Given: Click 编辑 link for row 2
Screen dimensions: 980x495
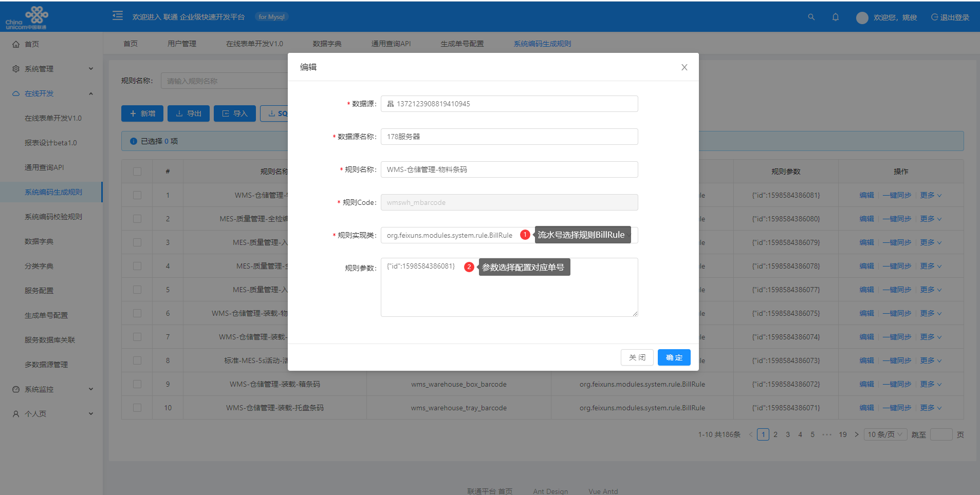Looking at the screenshot, I should pos(866,219).
